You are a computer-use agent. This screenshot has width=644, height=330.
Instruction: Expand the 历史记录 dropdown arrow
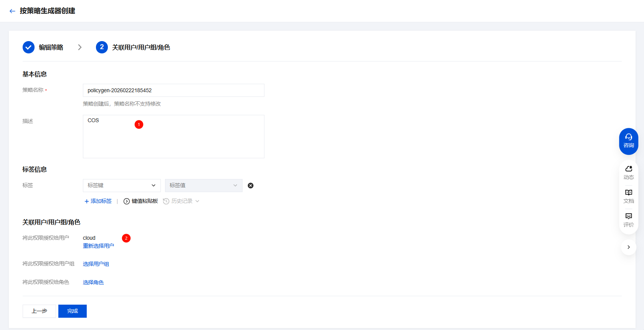tap(197, 201)
